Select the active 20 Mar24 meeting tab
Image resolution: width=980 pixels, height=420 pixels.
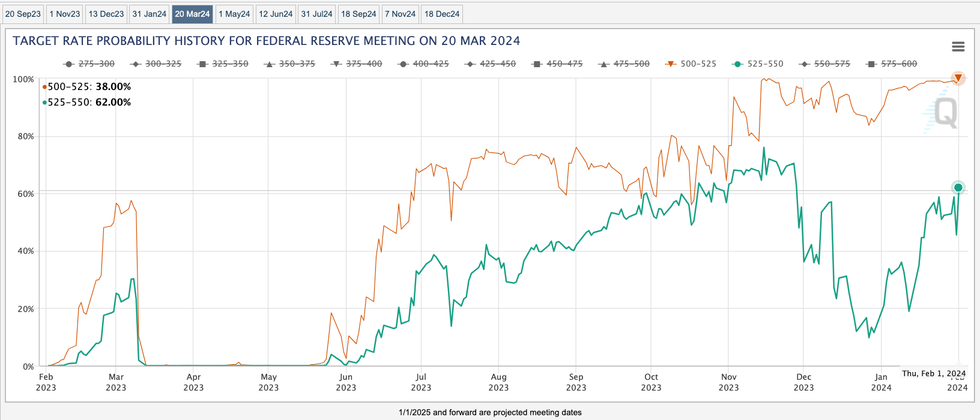click(192, 14)
